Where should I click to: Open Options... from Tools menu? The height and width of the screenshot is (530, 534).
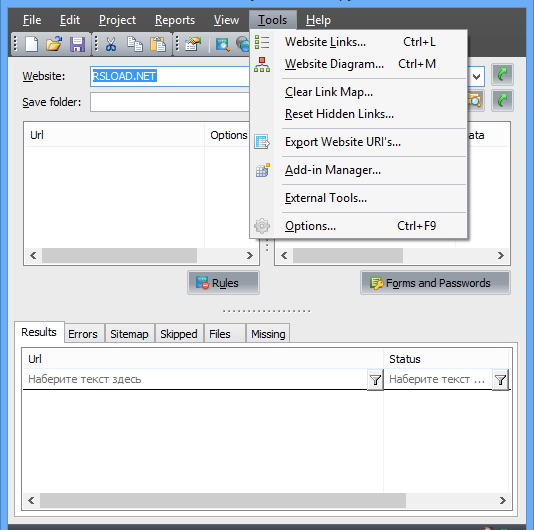pos(358,226)
